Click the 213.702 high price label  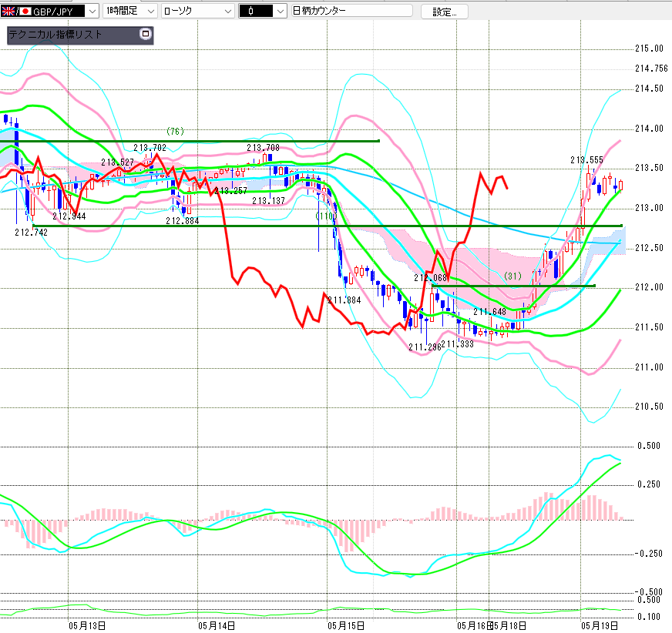click(150, 148)
